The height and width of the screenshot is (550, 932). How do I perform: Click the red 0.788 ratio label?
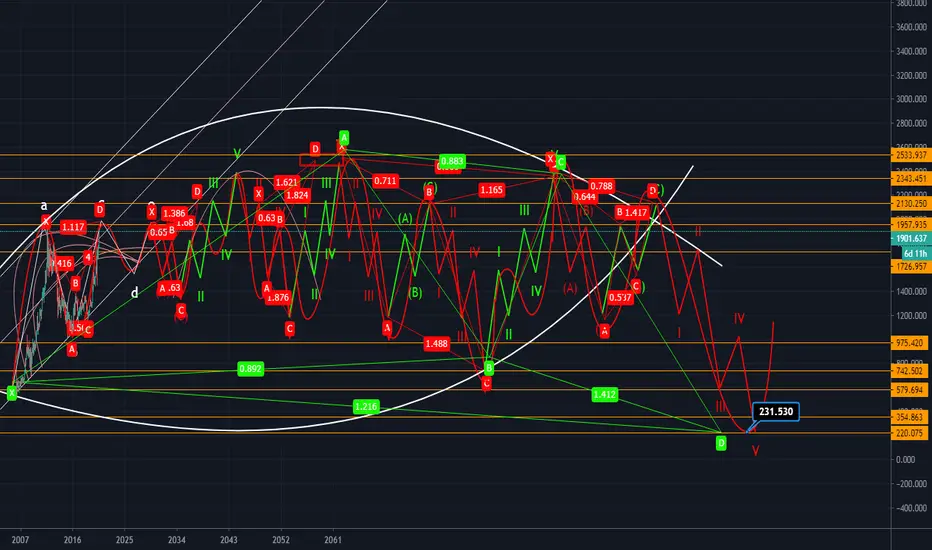(602, 186)
